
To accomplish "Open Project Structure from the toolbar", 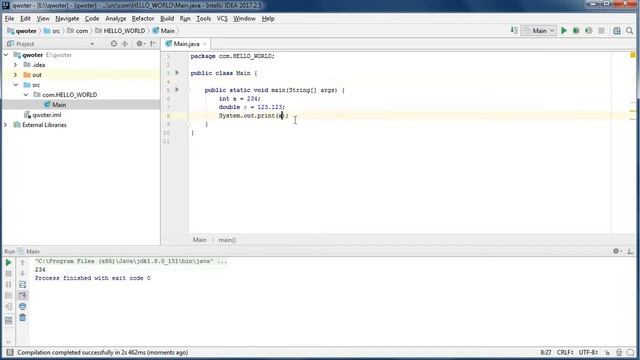I will pos(617,31).
